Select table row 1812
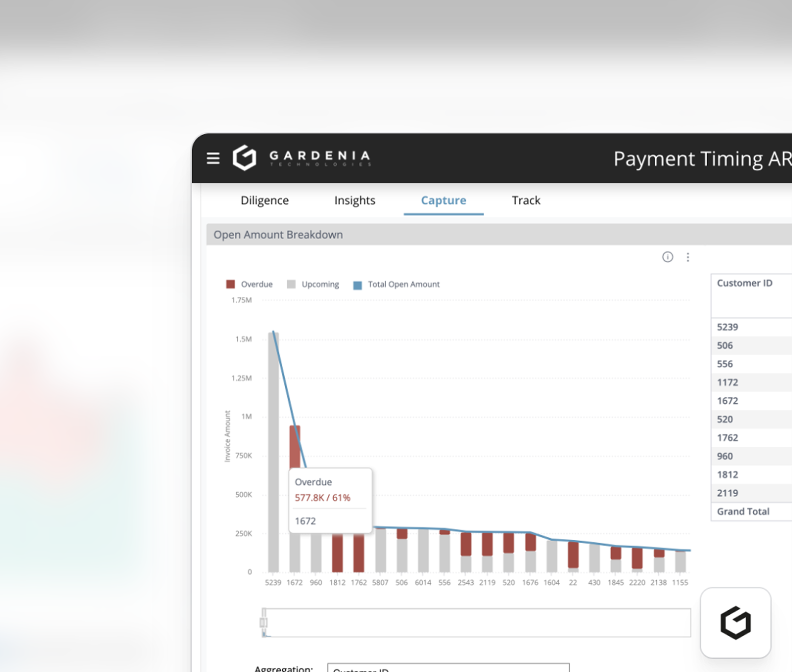This screenshot has width=792, height=672. pos(751,475)
